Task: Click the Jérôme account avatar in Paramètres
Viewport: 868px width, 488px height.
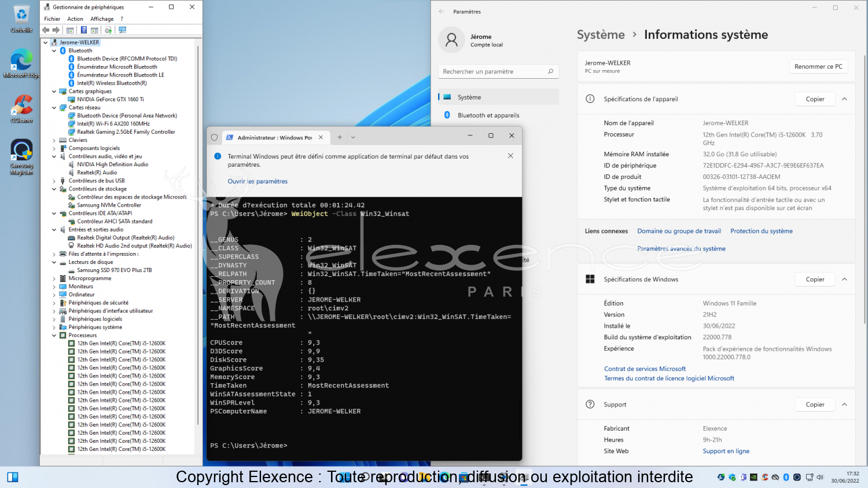Action: click(452, 40)
